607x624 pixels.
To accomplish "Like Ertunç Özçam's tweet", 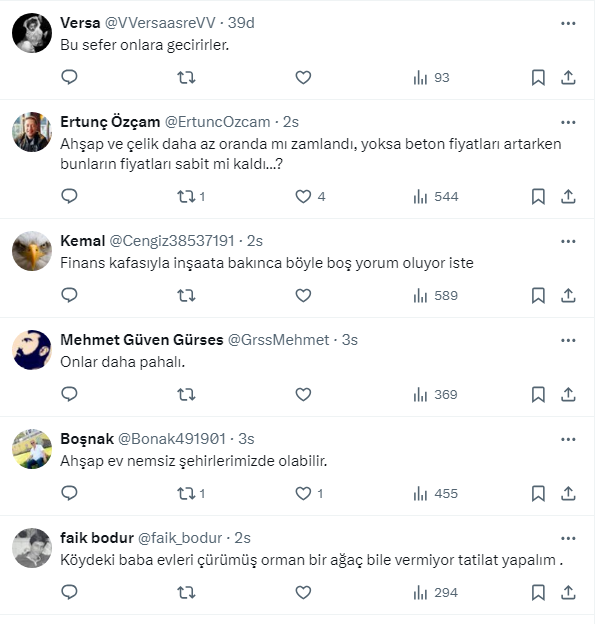I will tap(304, 196).
